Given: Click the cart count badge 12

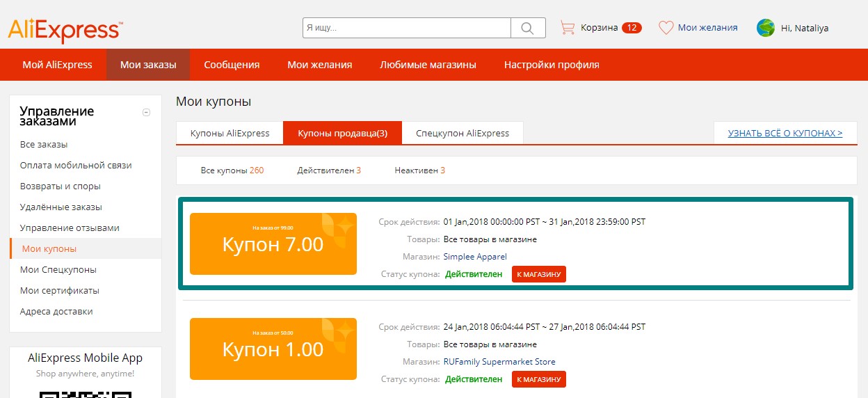Looking at the screenshot, I should (632, 28).
